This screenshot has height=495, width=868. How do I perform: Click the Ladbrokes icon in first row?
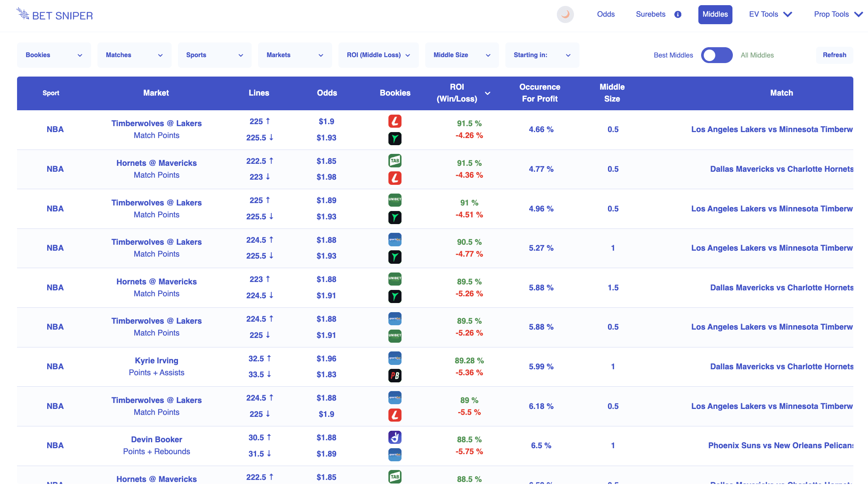point(395,121)
